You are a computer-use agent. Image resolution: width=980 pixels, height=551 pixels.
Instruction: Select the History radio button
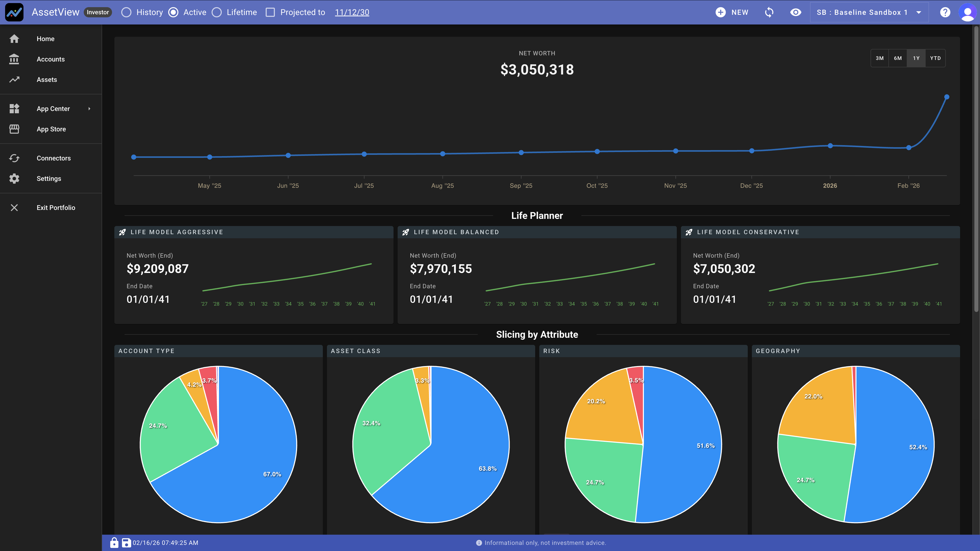pos(126,12)
